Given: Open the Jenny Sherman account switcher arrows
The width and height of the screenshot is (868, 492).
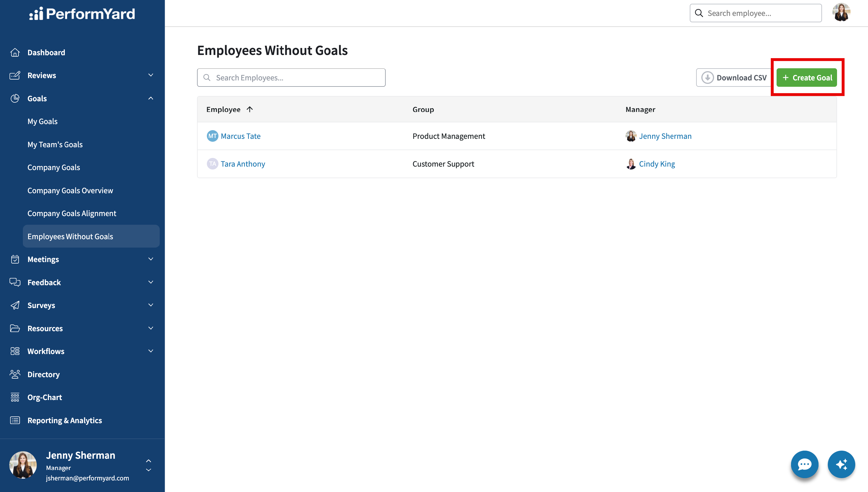Looking at the screenshot, I should [148, 465].
